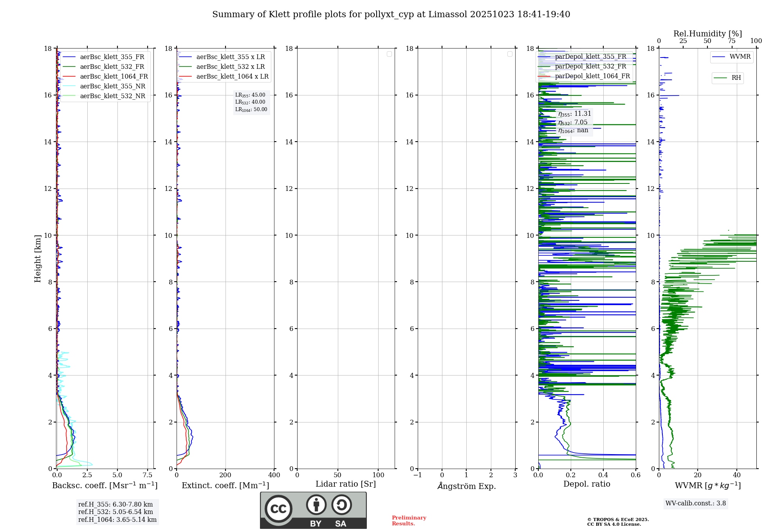The image size is (783, 532).
Task: Click the aerBsc_klett_355_FR legend entry
Action: coord(112,57)
